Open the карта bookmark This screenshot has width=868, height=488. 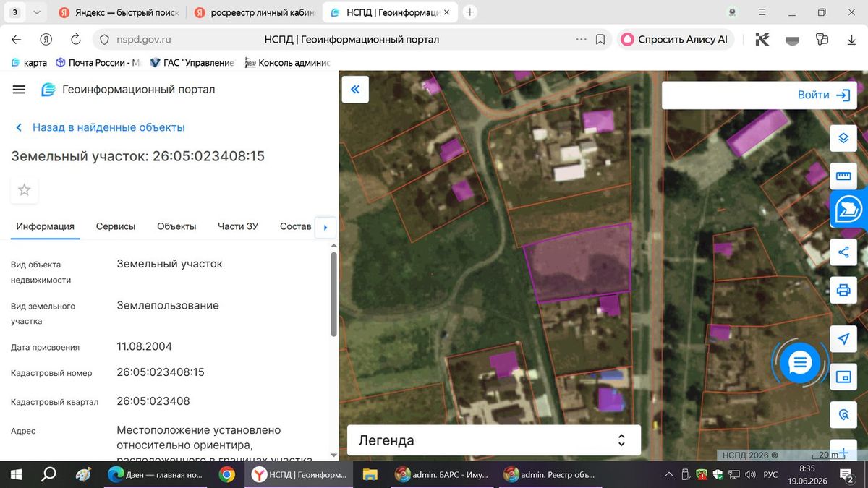point(29,63)
